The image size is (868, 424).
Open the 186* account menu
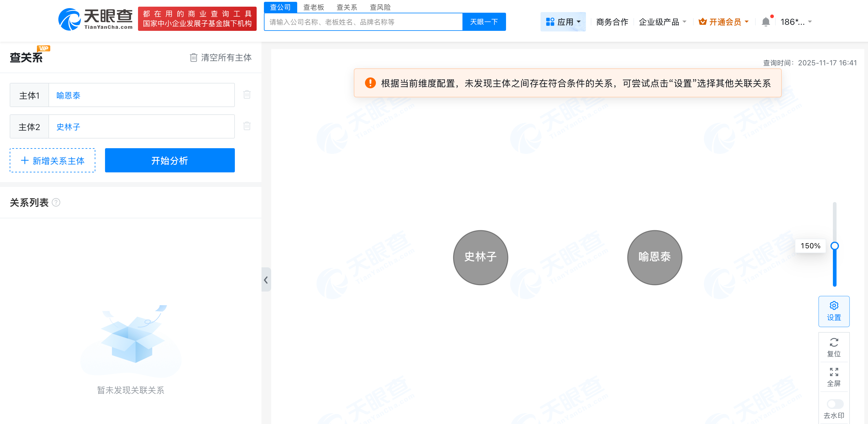pyautogui.click(x=796, y=21)
